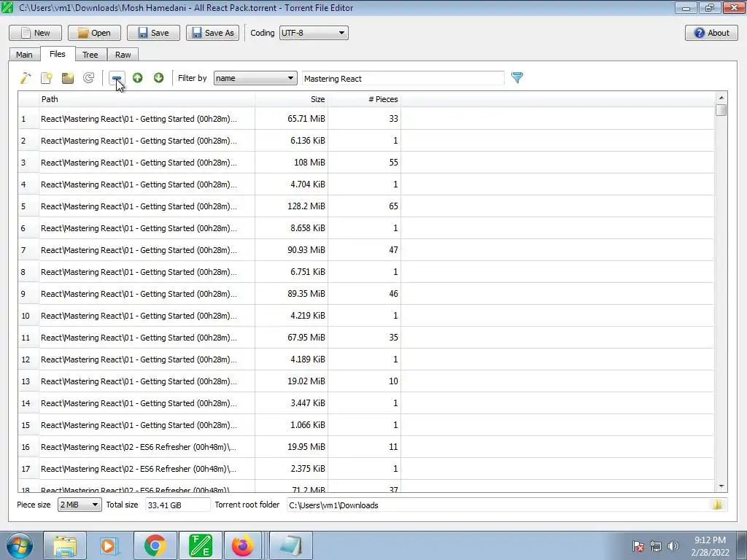The image size is (747, 560).
Task: Sort by the Size column header
Action: pyautogui.click(x=291, y=99)
